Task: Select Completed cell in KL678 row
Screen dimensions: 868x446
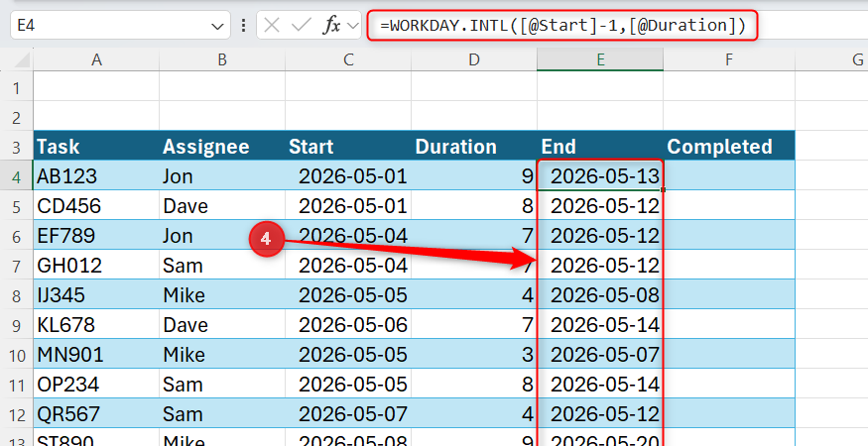Action: click(x=729, y=325)
